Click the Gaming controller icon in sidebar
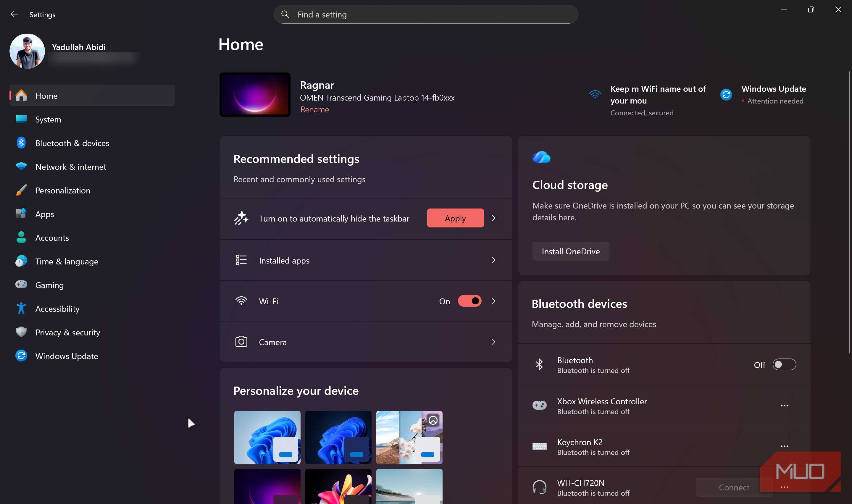852x504 pixels. 21,284
